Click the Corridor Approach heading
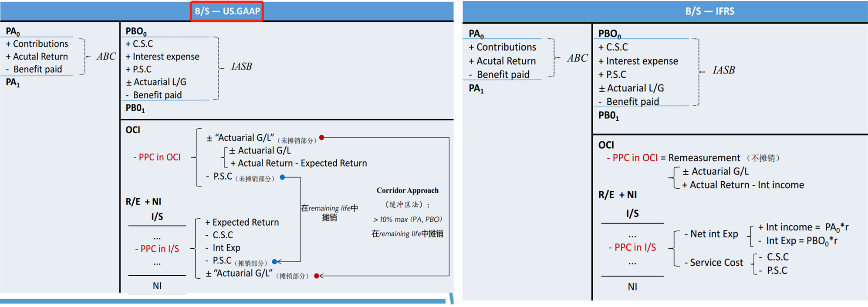Screen dimensions: 868x307 pos(407,190)
